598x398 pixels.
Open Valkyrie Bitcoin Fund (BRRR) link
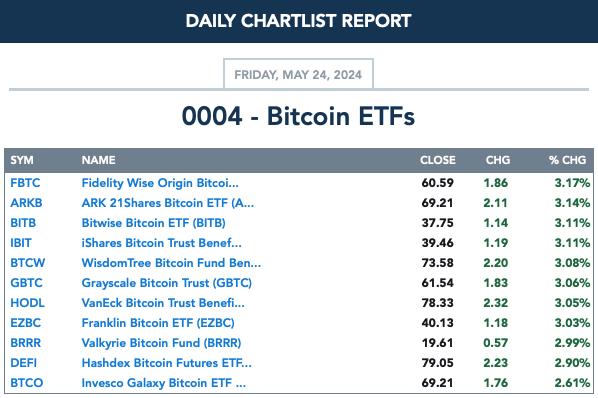coord(161,343)
